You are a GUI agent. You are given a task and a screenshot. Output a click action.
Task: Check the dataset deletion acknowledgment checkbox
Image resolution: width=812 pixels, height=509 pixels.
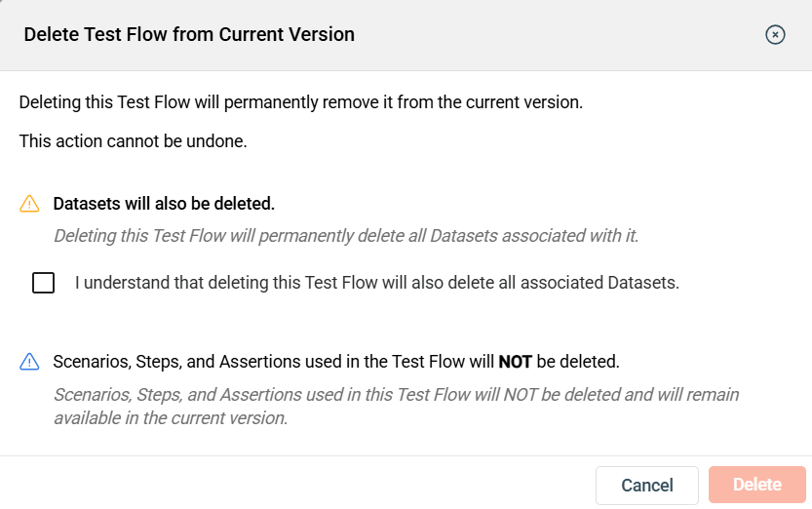[43, 283]
